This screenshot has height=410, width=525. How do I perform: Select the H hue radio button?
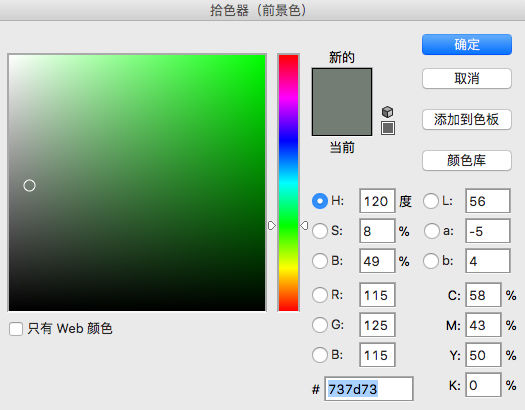[319, 201]
